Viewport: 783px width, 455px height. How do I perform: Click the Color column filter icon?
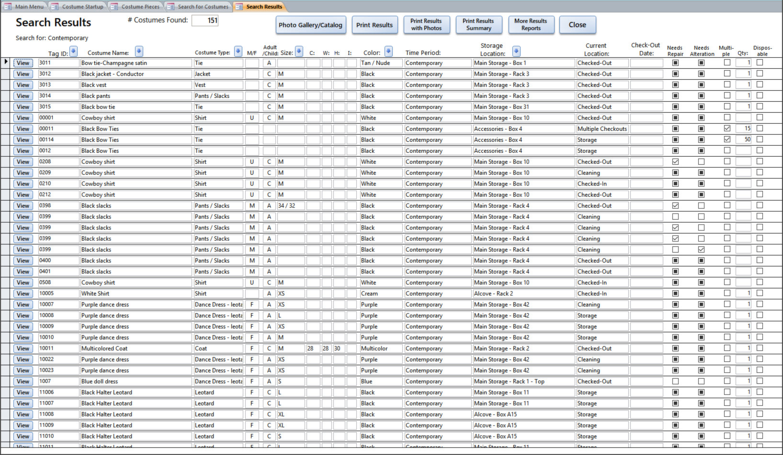pyautogui.click(x=390, y=51)
